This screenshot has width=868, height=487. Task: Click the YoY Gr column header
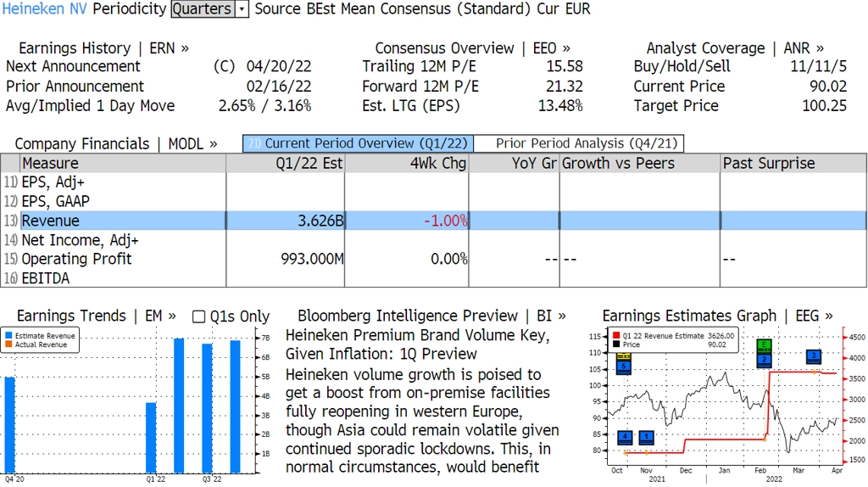[515, 164]
